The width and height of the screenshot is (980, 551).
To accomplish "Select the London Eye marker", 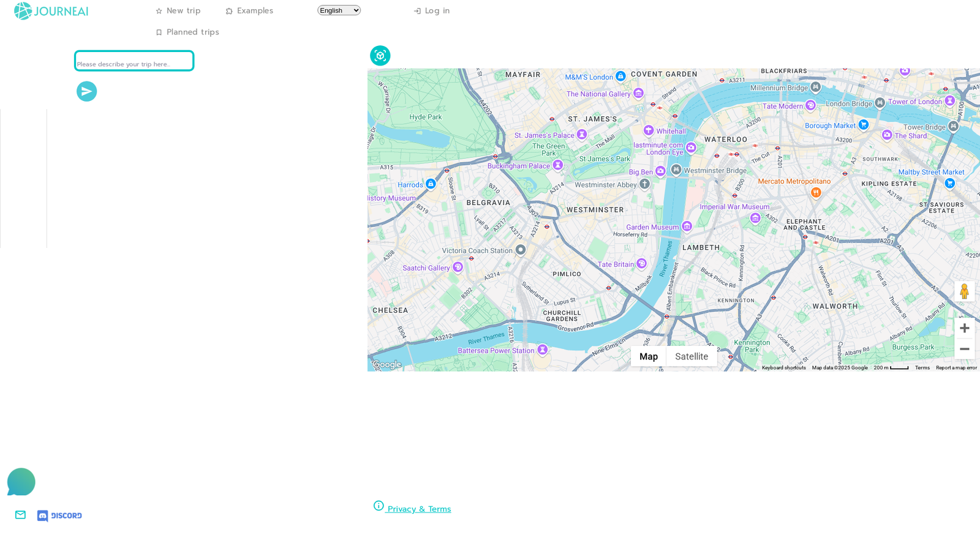I will point(691,148).
